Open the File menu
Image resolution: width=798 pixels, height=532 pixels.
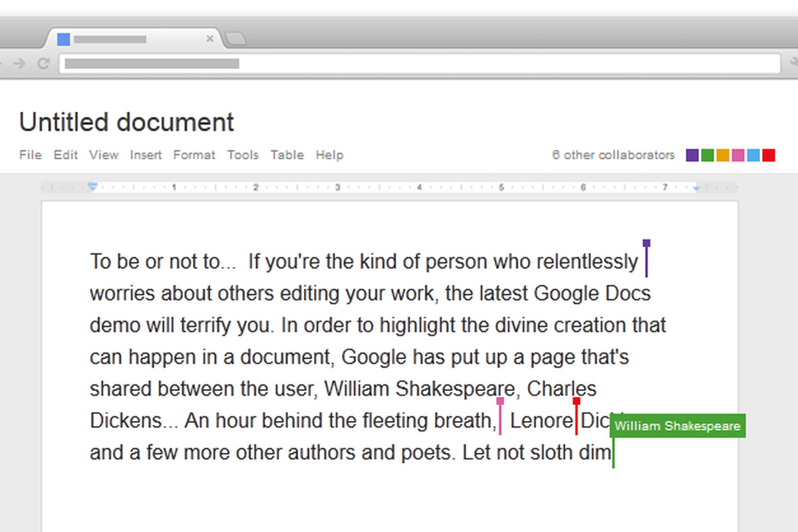[31, 155]
